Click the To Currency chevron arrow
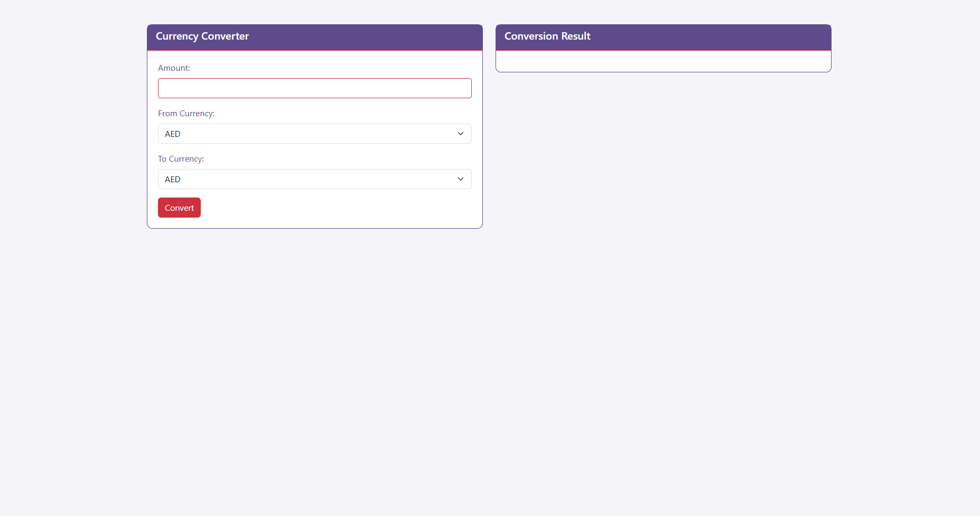Viewport: 980px width, 516px height. pyautogui.click(x=460, y=179)
